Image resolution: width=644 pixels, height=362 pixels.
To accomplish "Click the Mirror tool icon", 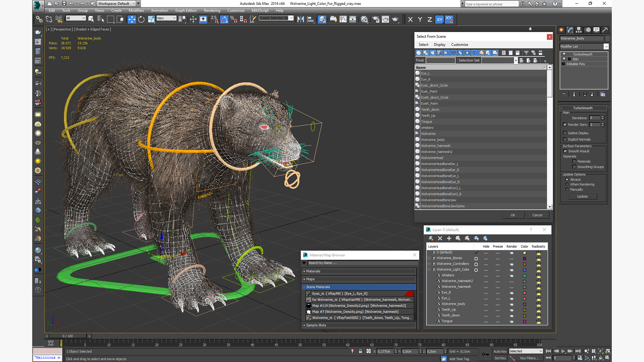I will click(x=301, y=19).
